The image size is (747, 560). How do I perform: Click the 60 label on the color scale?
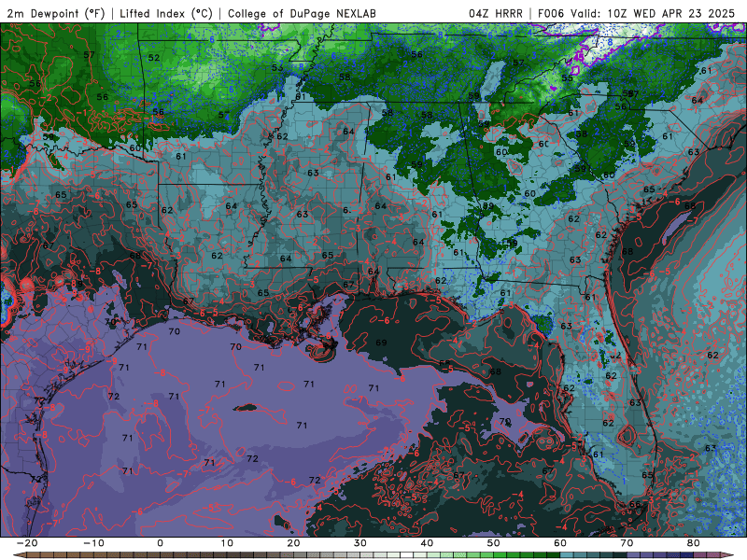560,543
